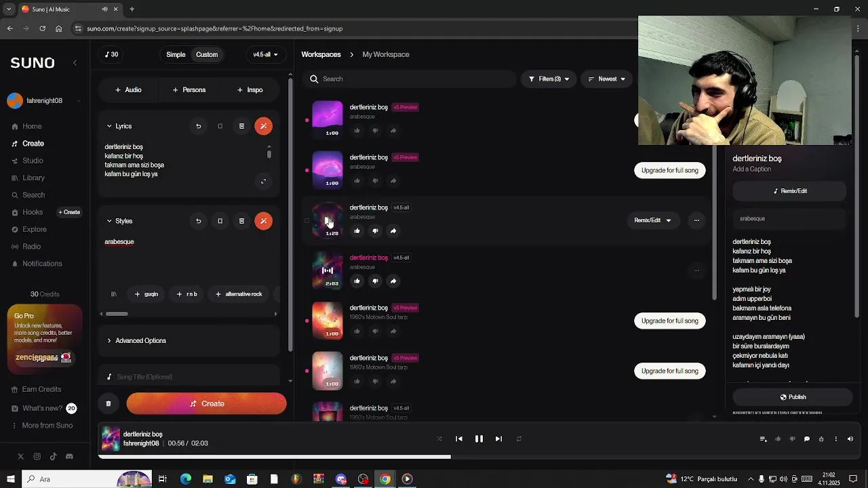Click the workspace Search field

[409, 79]
